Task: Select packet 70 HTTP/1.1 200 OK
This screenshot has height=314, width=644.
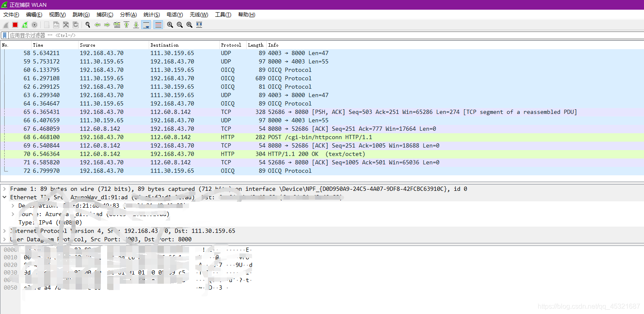Action: click(x=322, y=154)
